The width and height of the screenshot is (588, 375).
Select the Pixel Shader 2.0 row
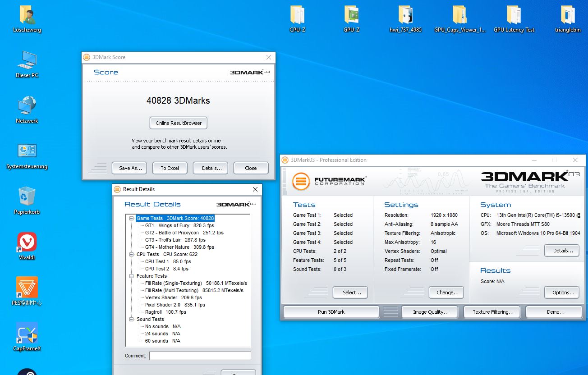tap(175, 305)
